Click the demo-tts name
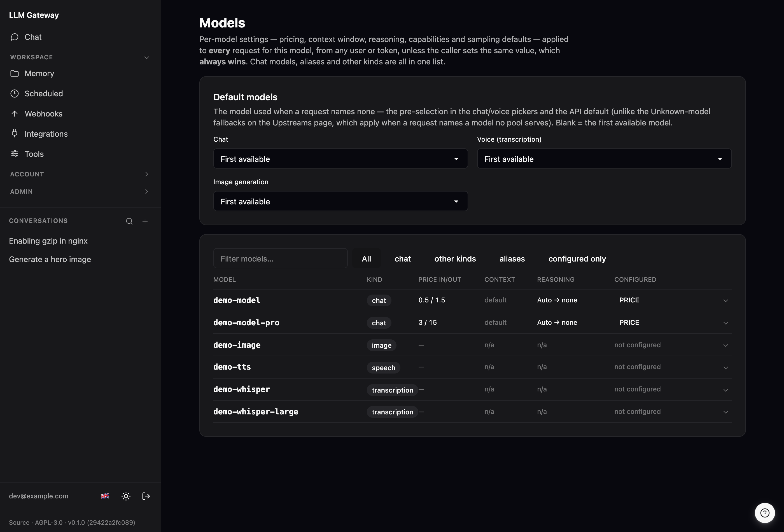Viewport: 784px width, 532px height. 232,367
